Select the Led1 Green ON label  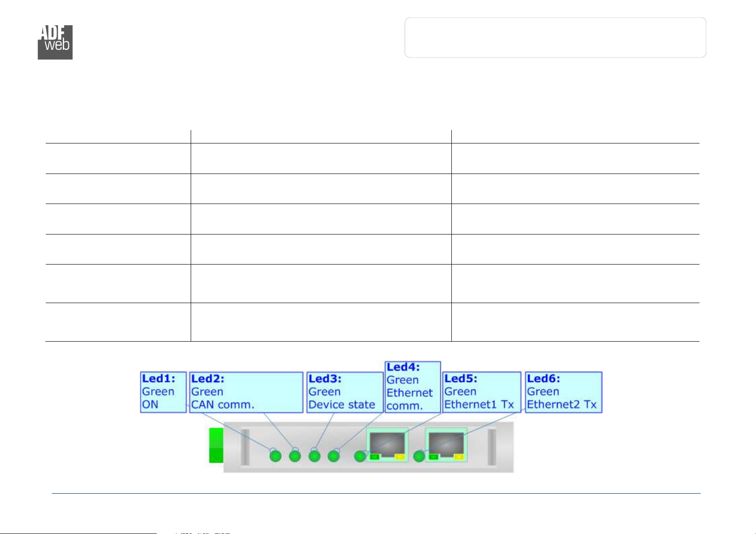[x=163, y=392]
